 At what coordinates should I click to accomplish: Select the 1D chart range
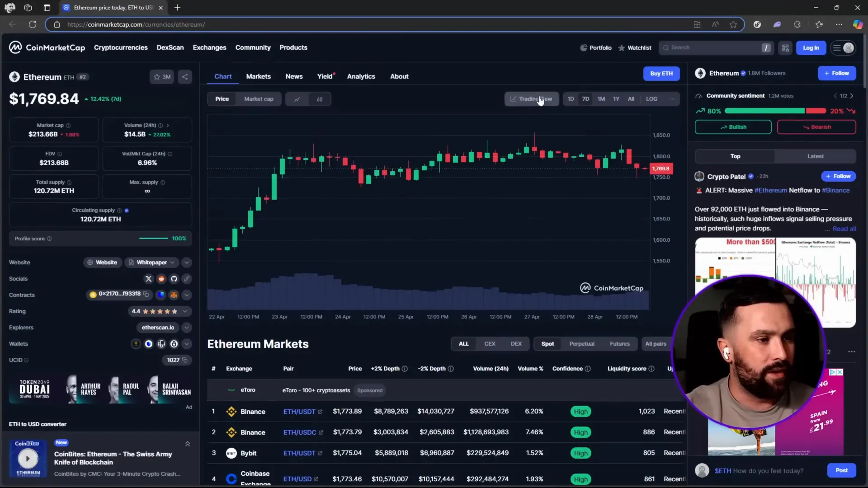[x=571, y=99]
